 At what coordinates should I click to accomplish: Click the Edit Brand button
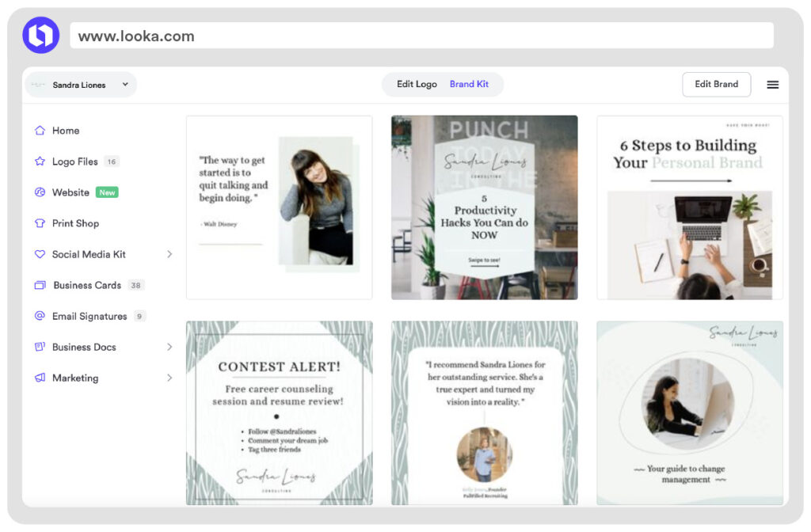(716, 84)
